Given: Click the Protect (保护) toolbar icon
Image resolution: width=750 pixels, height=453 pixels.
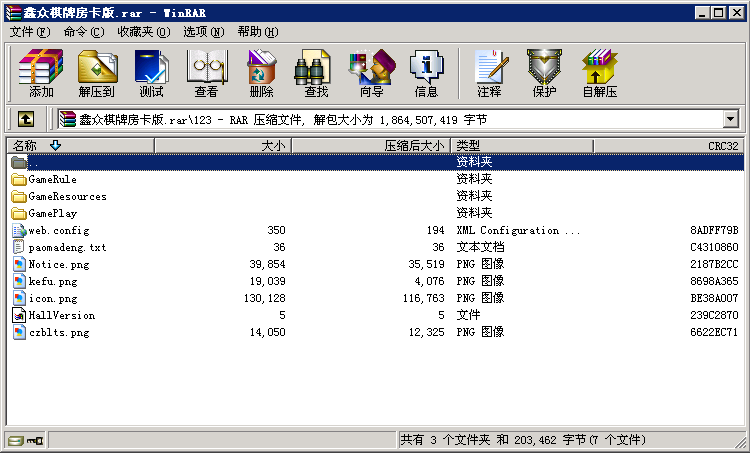Looking at the screenshot, I should 544,73.
